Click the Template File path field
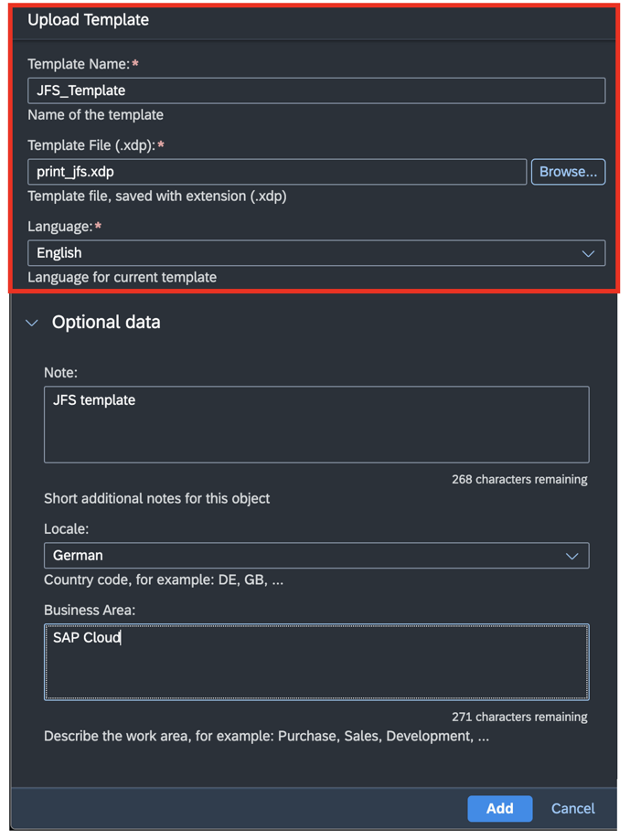 pos(276,172)
